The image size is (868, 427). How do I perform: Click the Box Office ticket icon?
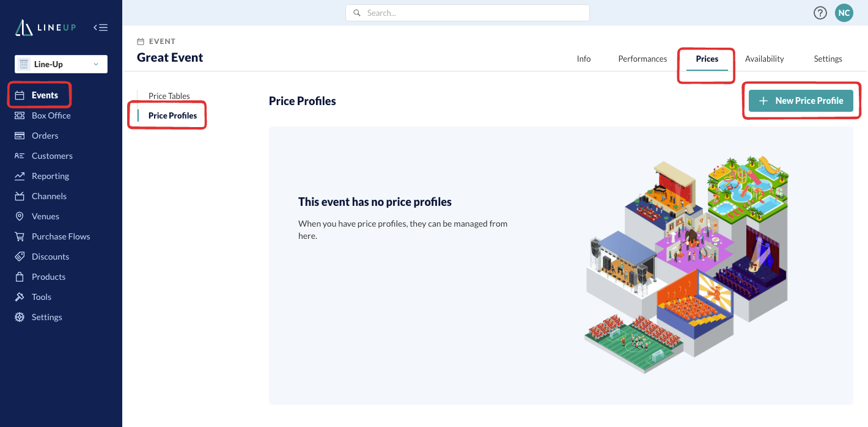pos(20,115)
